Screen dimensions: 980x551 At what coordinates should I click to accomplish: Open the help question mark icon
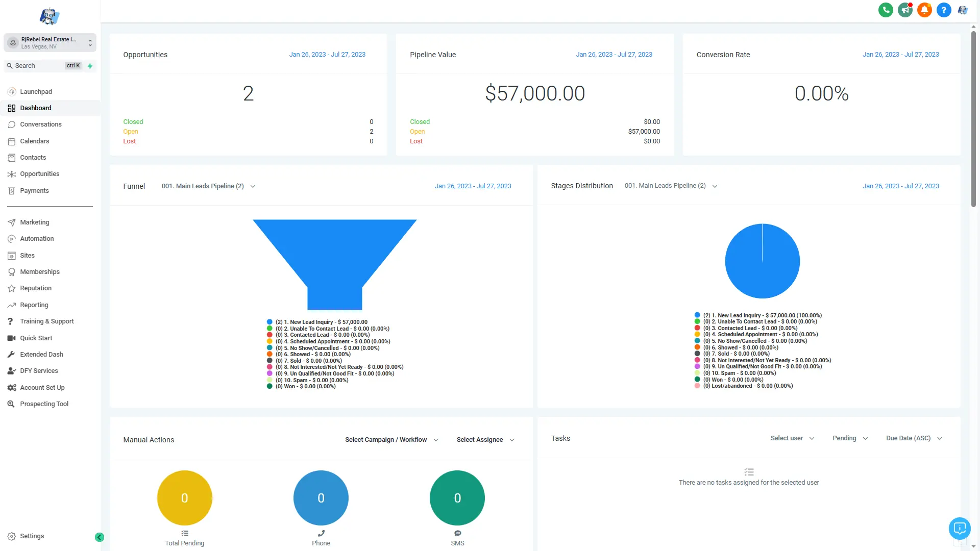click(x=944, y=10)
